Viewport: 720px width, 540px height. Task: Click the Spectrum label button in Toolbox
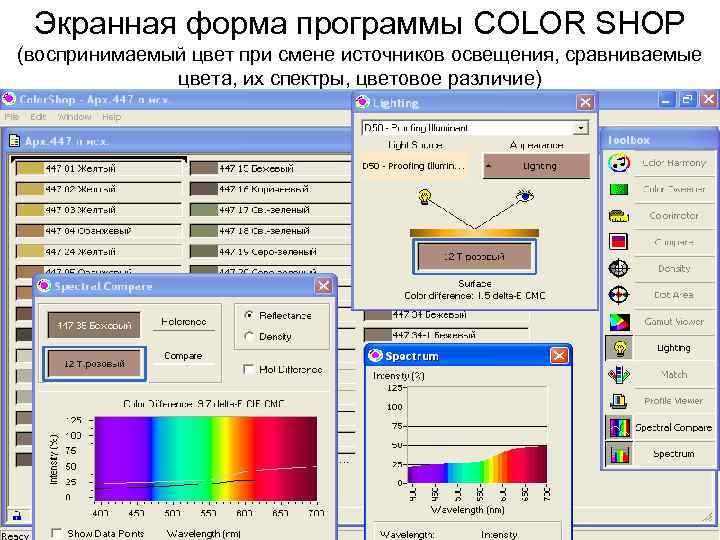tap(674, 454)
